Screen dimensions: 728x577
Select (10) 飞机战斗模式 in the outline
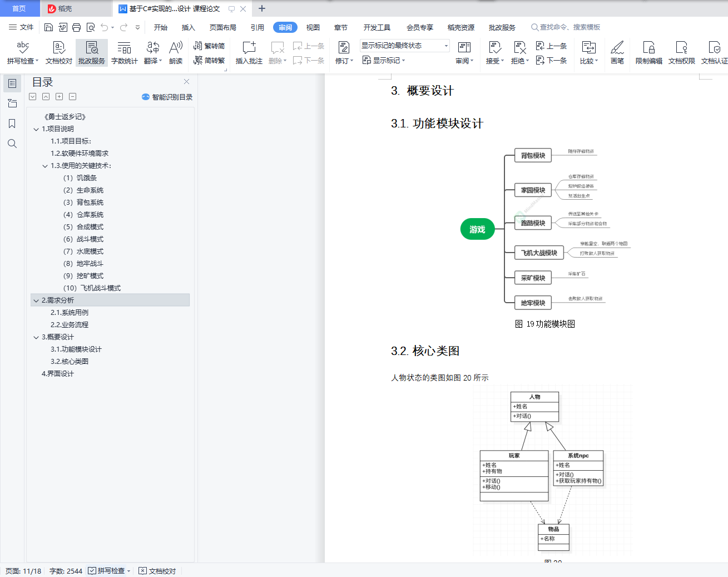(92, 288)
